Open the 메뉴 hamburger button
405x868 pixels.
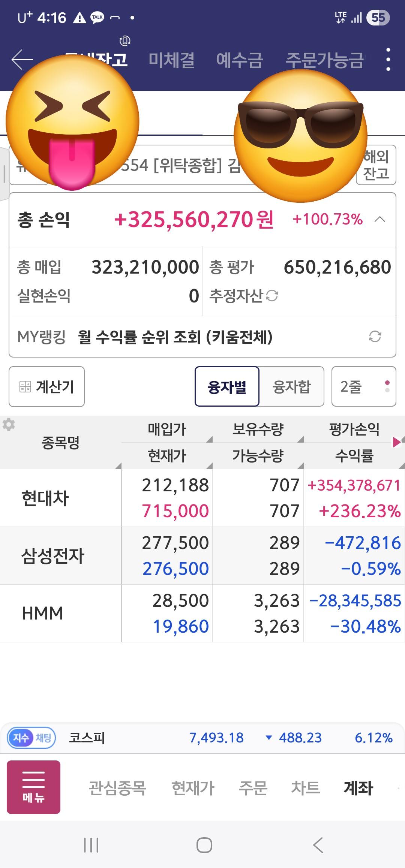tap(33, 787)
